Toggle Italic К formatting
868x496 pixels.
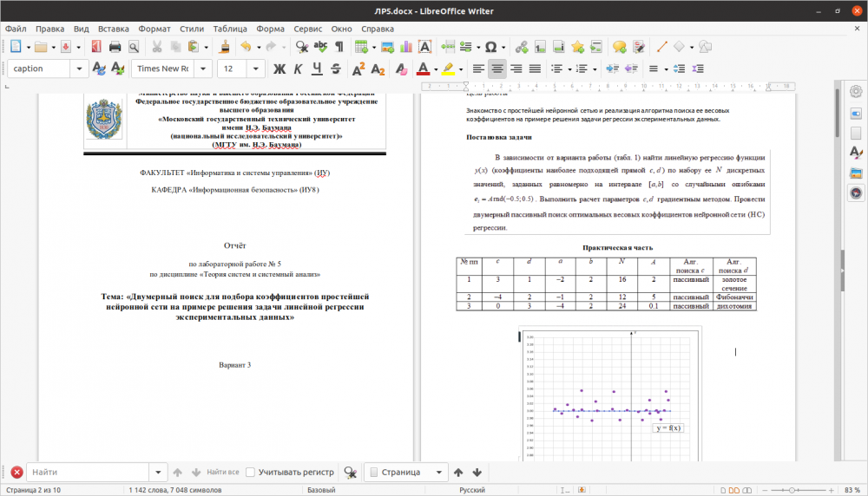tap(299, 69)
